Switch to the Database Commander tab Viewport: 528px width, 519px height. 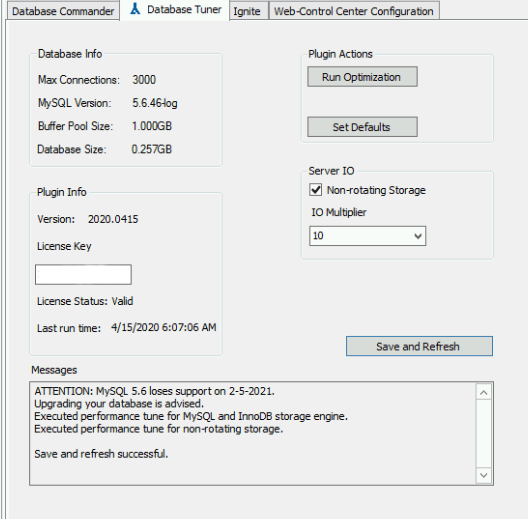coord(63,11)
